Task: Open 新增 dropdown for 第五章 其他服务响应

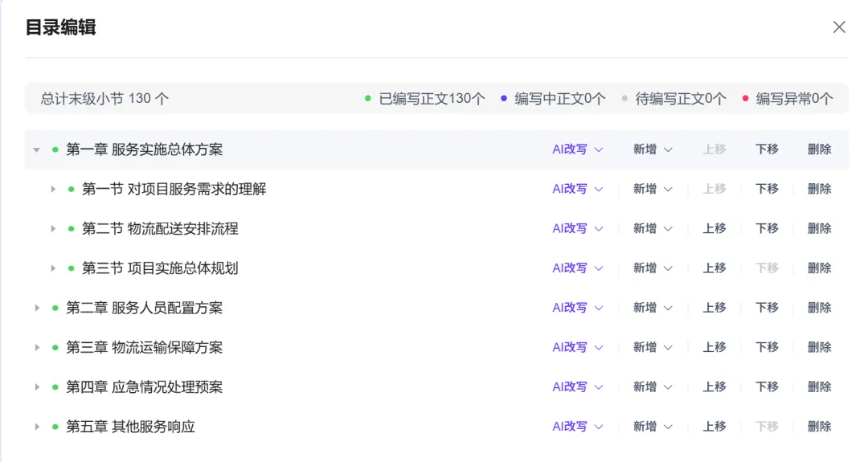Action: pyautogui.click(x=652, y=427)
